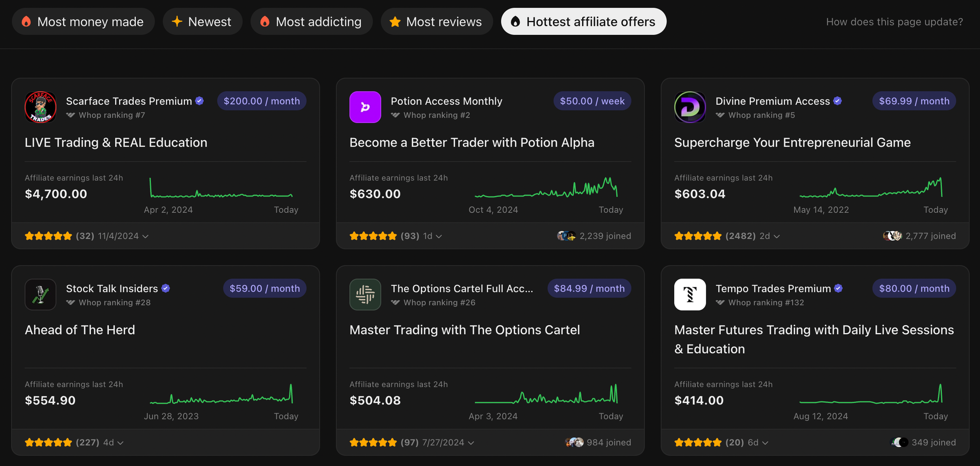Click the $84.99 / month price badge

click(589, 288)
